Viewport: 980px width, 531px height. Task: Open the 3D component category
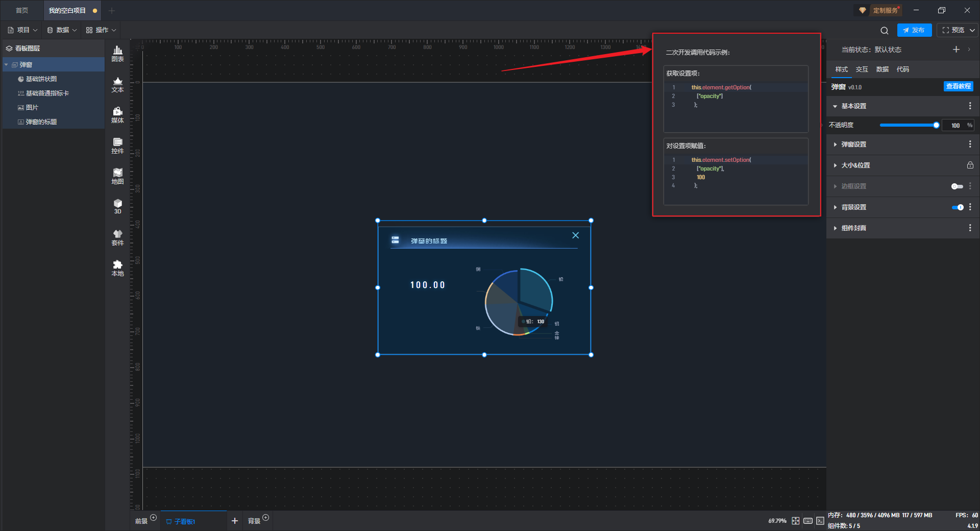tap(117, 206)
